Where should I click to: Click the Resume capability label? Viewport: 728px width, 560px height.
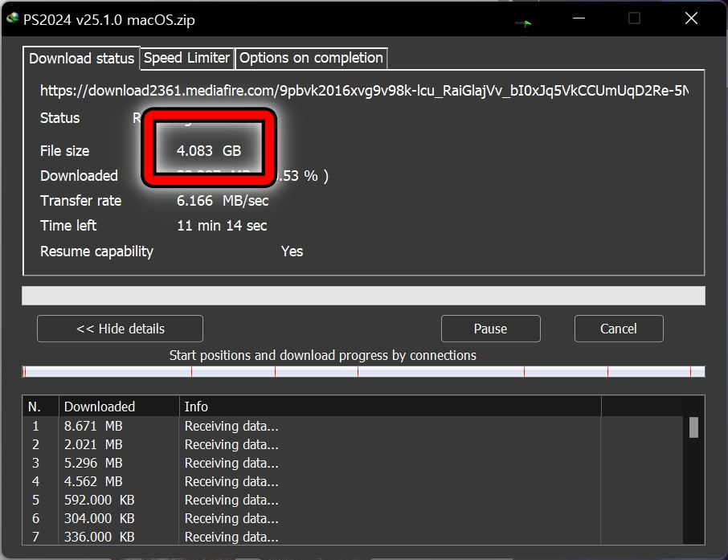[96, 251]
